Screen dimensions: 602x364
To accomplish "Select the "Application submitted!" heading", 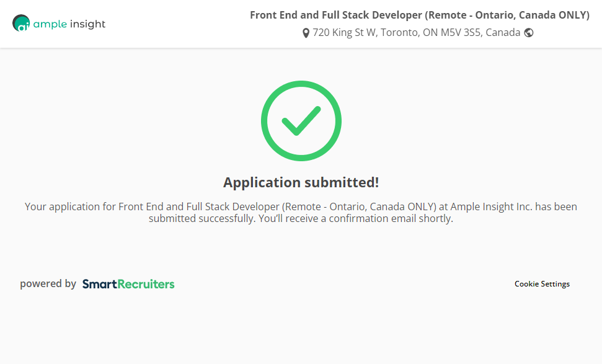I will pyautogui.click(x=301, y=182).
